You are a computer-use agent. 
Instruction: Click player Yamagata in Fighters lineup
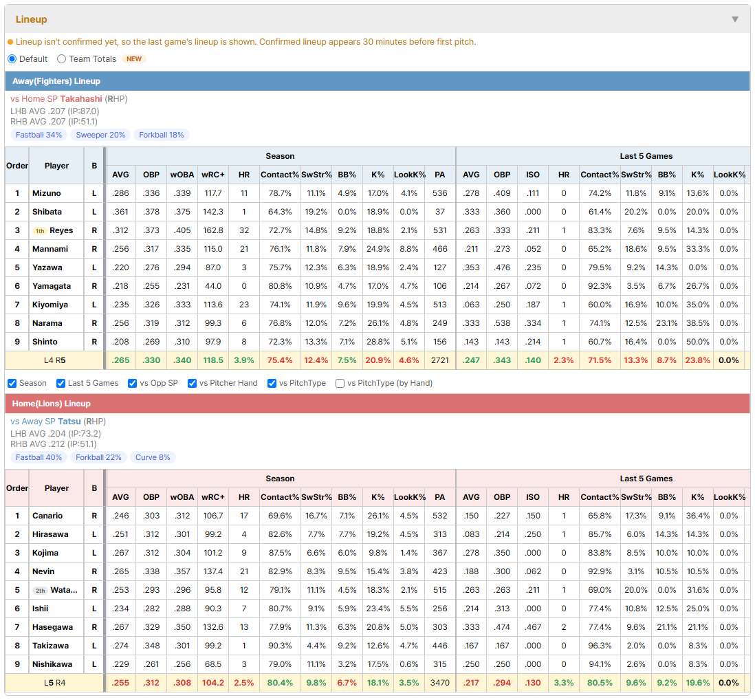[x=52, y=286]
